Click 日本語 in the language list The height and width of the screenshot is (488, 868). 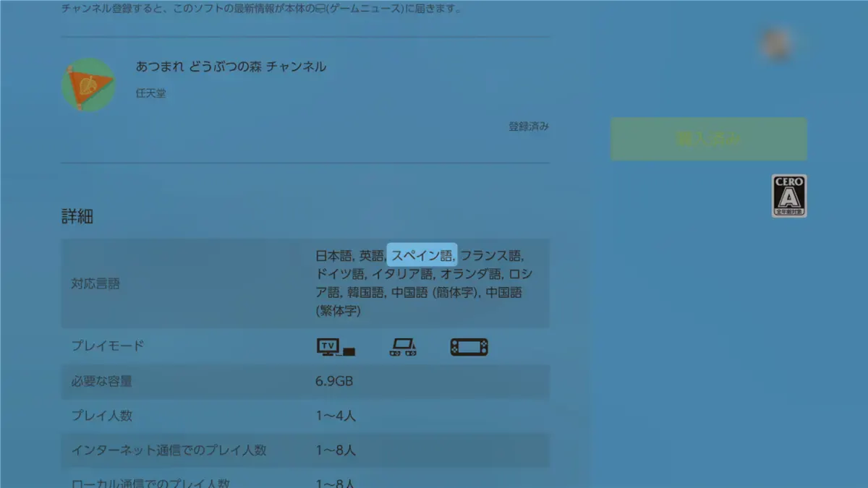(x=333, y=255)
